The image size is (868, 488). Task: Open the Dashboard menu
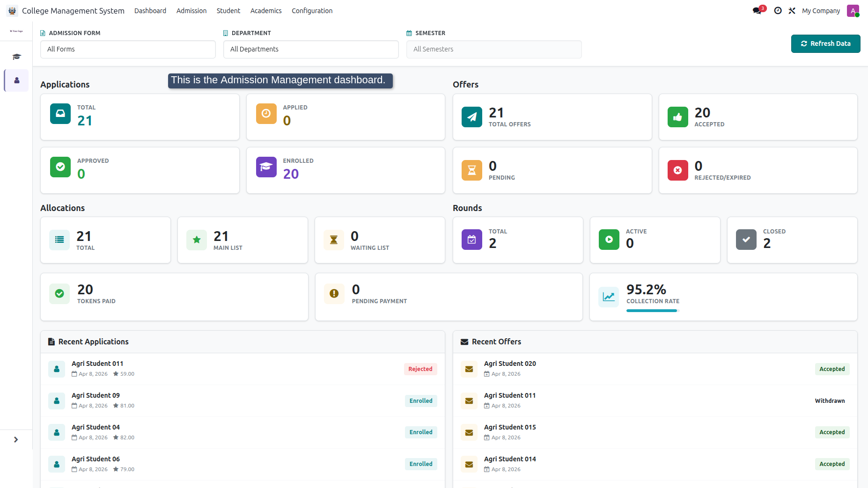[x=150, y=11]
